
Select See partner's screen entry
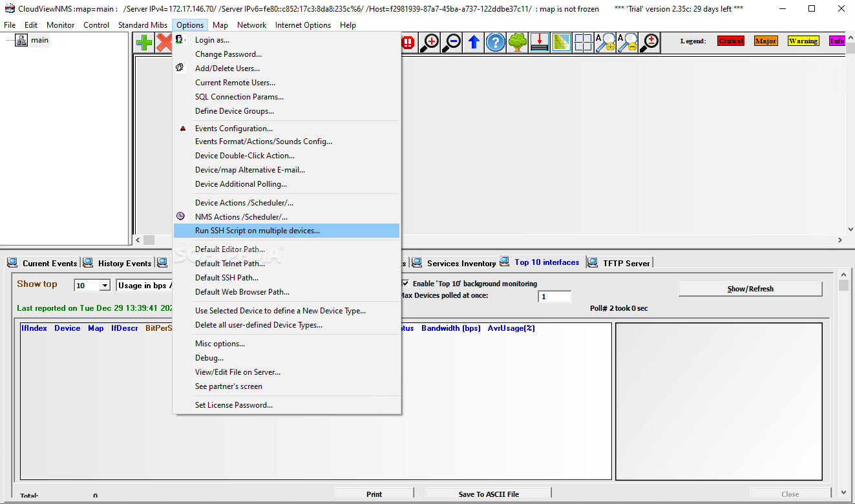(287, 386)
